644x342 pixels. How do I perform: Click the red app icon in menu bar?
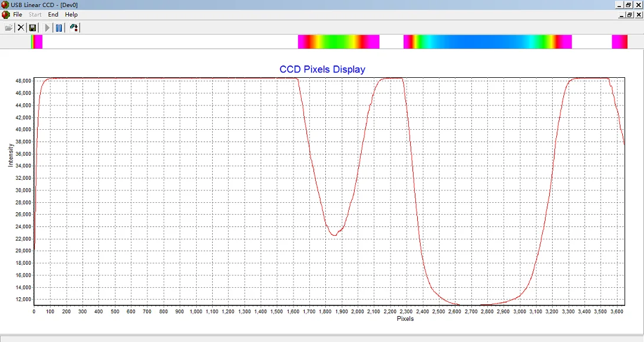pos(5,14)
